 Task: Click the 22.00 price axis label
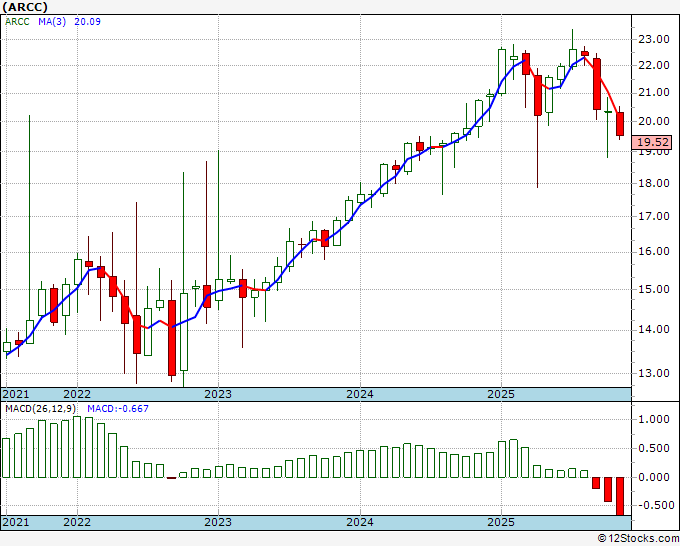pyautogui.click(x=654, y=66)
